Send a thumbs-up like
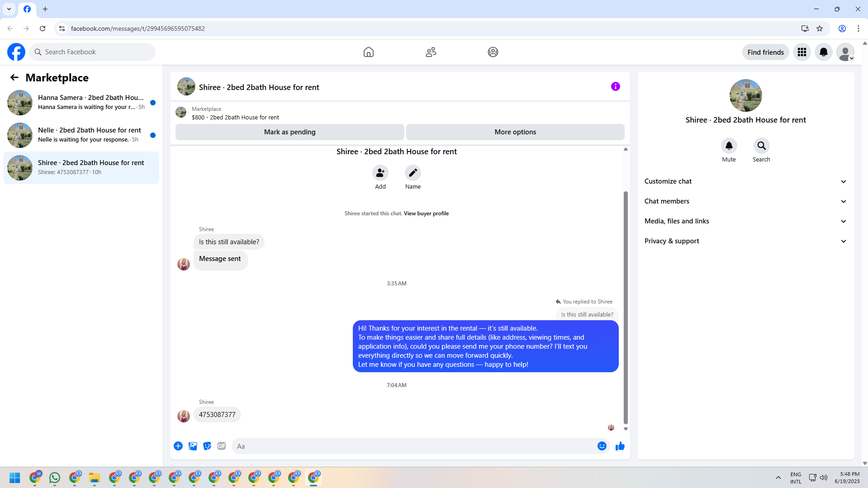This screenshot has width=868, height=488. pos(620,446)
